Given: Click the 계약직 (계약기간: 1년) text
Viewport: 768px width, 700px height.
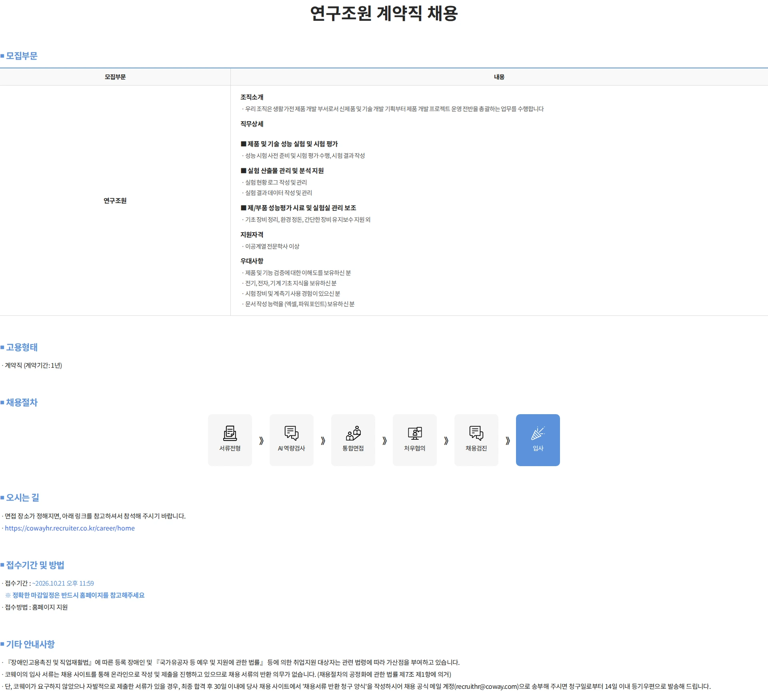Looking at the screenshot, I should 32,365.
